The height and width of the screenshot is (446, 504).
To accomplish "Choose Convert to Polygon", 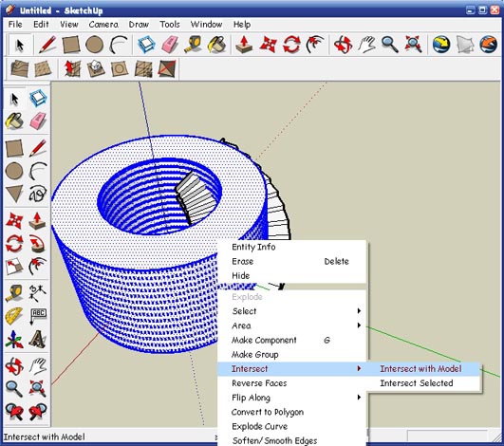I will pos(291,412).
